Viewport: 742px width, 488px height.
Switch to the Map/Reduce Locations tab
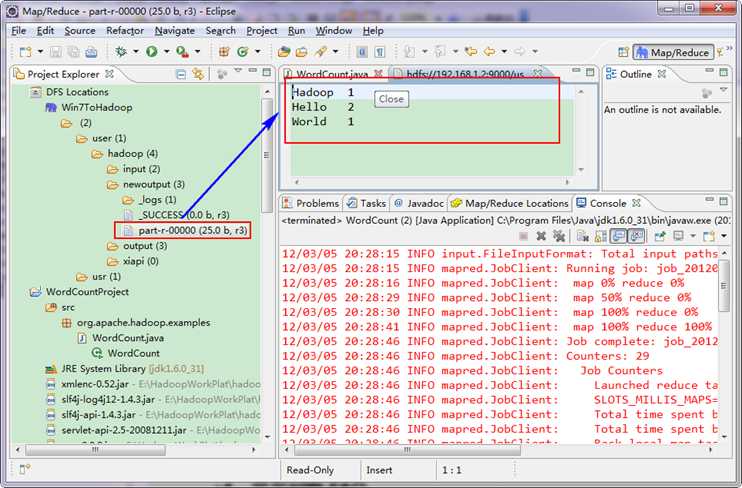516,203
